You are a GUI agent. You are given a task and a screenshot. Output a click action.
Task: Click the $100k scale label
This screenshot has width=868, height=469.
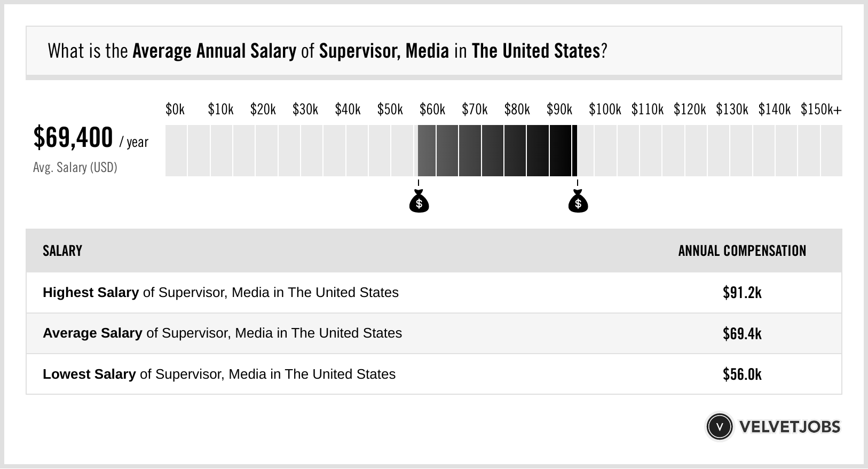[605, 110]
